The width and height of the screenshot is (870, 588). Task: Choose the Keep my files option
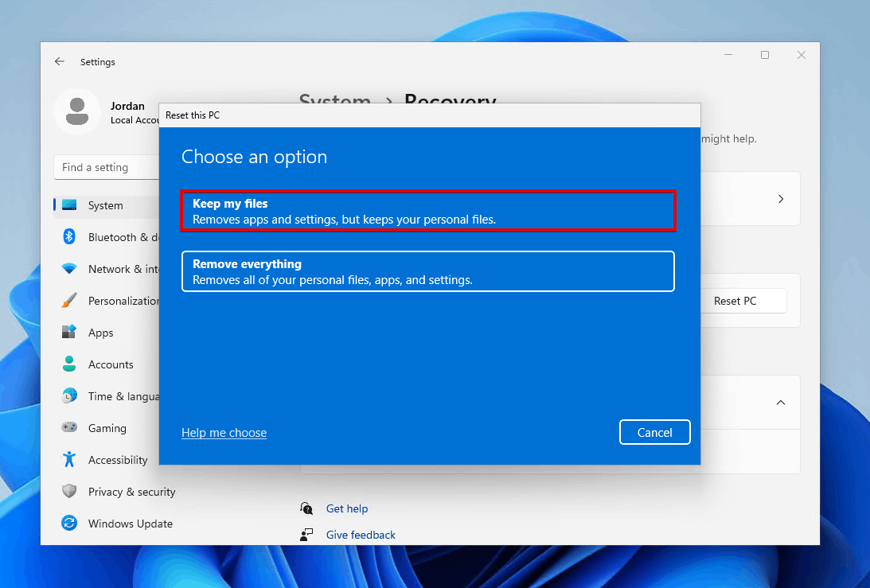428,211
